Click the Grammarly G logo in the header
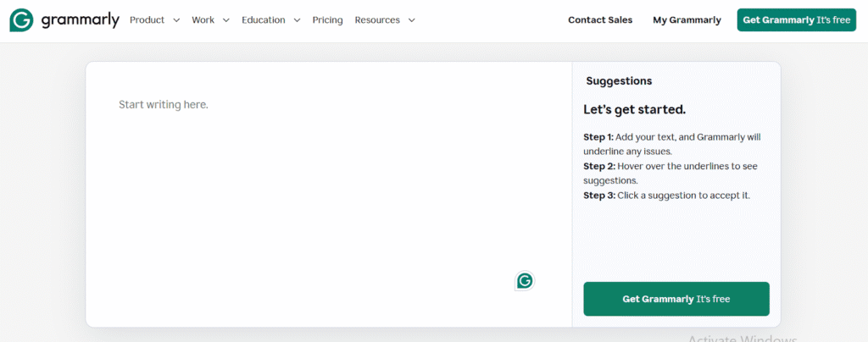The height and width of the screenshot is (342, 868). pyautogui.click(x=21, y=20)
